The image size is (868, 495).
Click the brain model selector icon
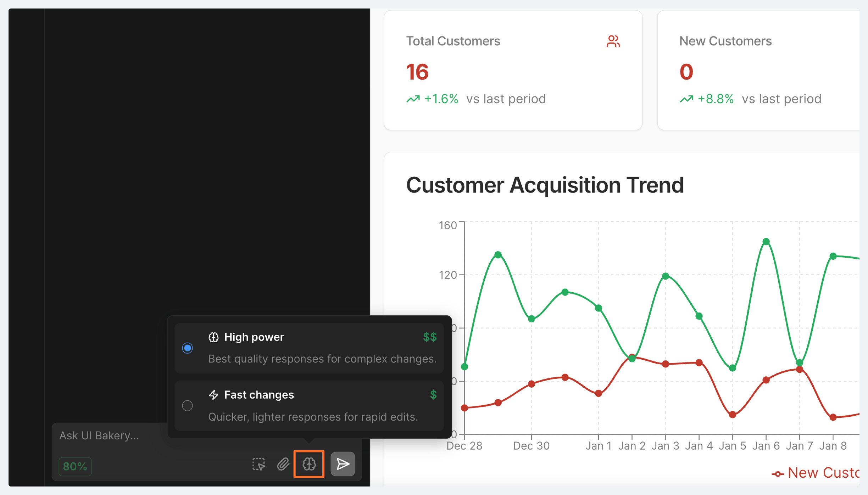pos(309,464)
